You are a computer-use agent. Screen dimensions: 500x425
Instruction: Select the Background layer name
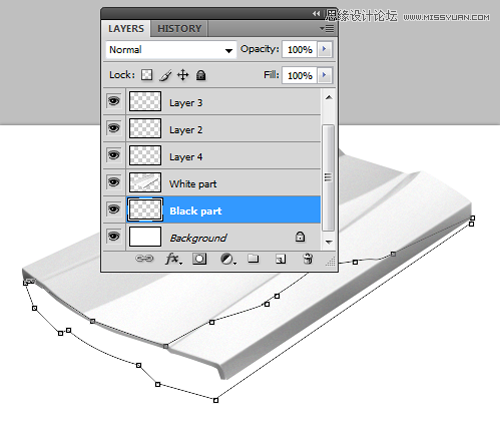(198, 238)
